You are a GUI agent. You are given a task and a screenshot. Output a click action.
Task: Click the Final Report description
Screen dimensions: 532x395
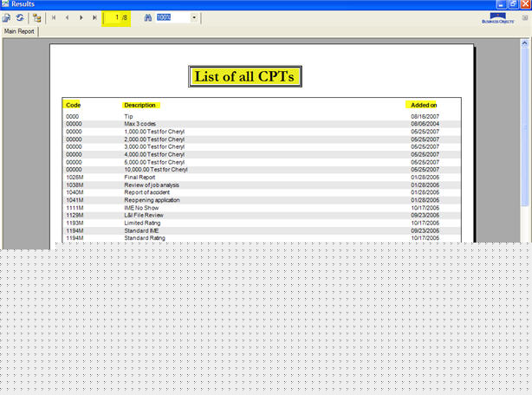point(139,178)
